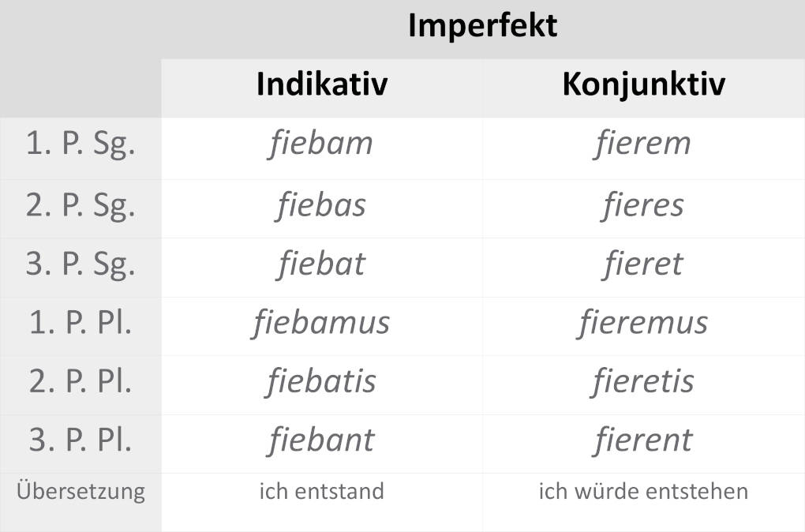Click the form fieret
This screenshot has height=532, width=805.
[642, 264]
